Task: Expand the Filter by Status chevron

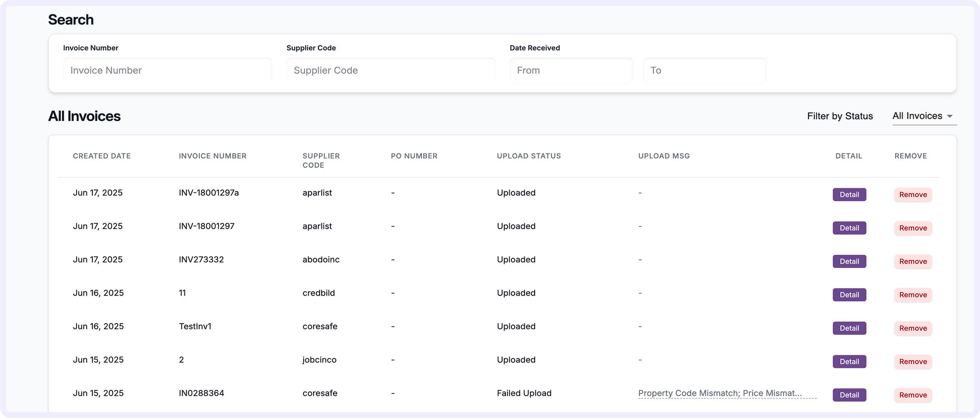Action: (x=951, y=117)
